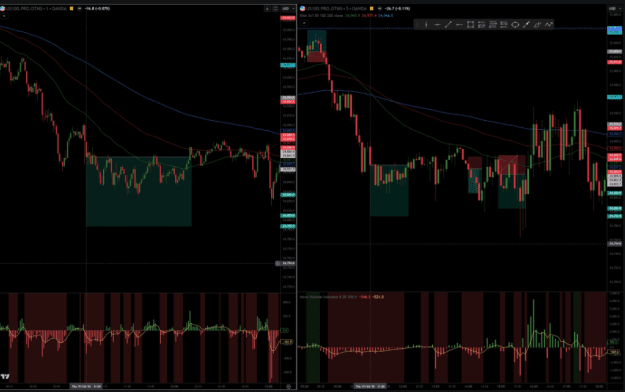The image size is (625, 392).
Task: Select the eraser-like tool in favorites toolbar
Action: pos(537,25)
